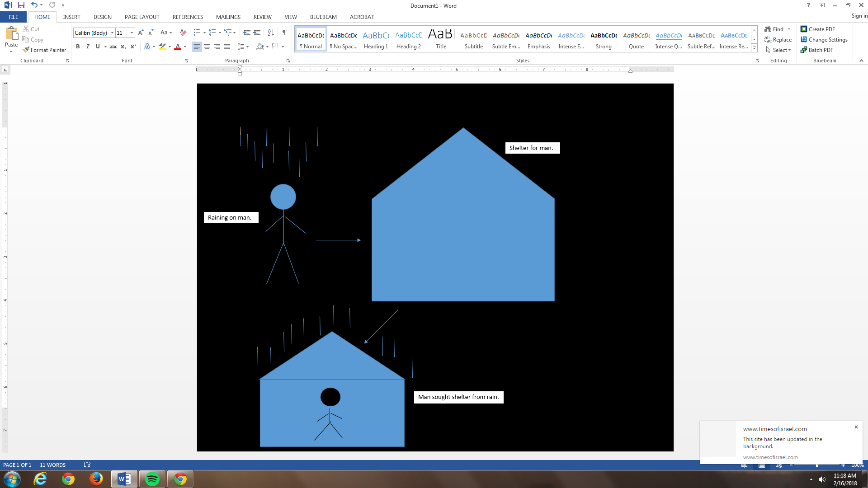Click the Grow Font size icon
The image size is (868, 488).
[141, 33]
